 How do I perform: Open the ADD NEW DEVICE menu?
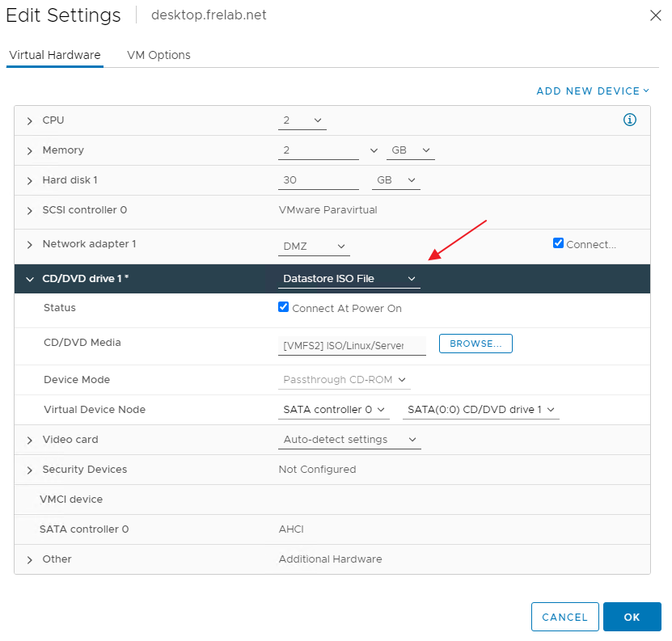pos(593,91)
